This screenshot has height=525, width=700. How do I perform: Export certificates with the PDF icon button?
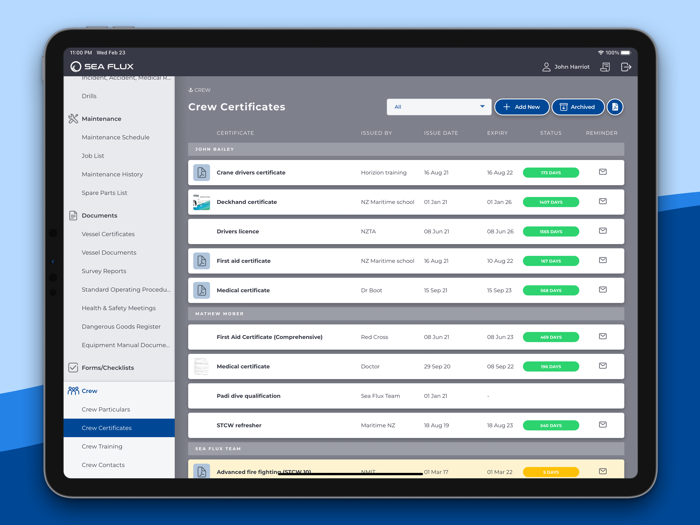pos(615,107)
